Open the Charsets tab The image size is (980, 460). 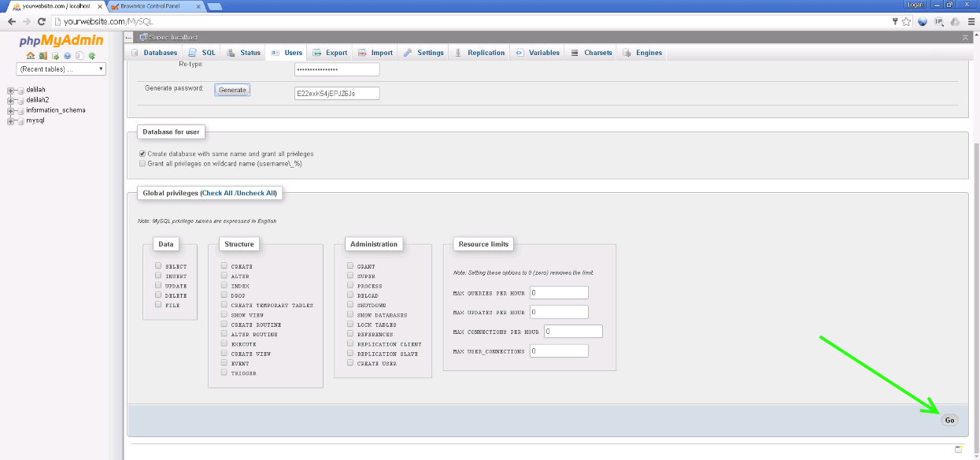[x=591, y=53]
